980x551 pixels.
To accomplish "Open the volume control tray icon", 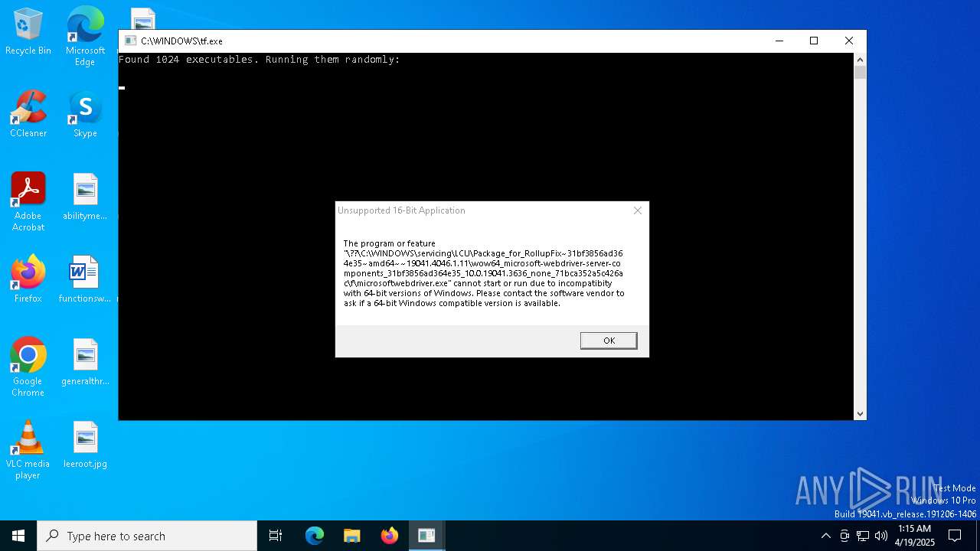I will pyautogui.click(x=881, y=536).
